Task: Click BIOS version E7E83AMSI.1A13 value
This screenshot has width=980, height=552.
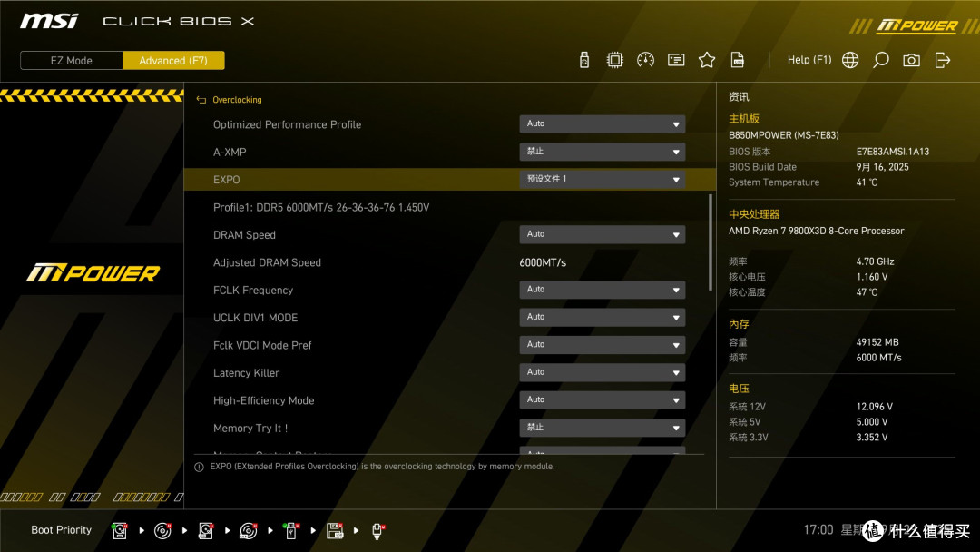Action: (893, 152)
